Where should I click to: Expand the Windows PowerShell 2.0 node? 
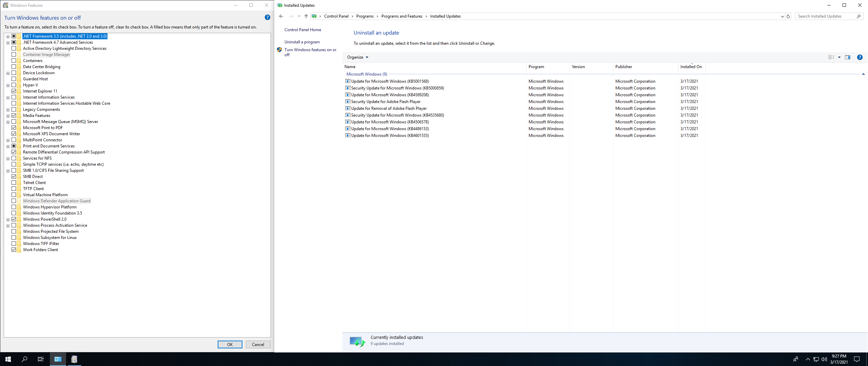(x=8, y=220)
